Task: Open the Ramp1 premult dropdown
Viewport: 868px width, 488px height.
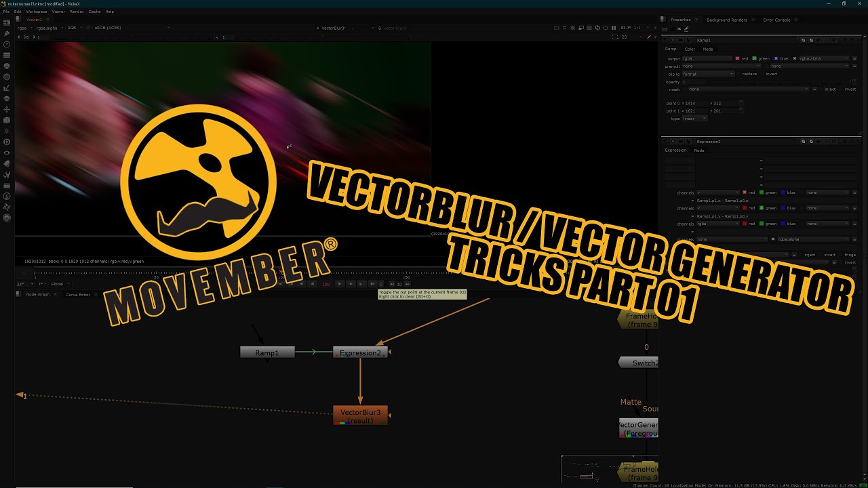Action: point(720,66)
